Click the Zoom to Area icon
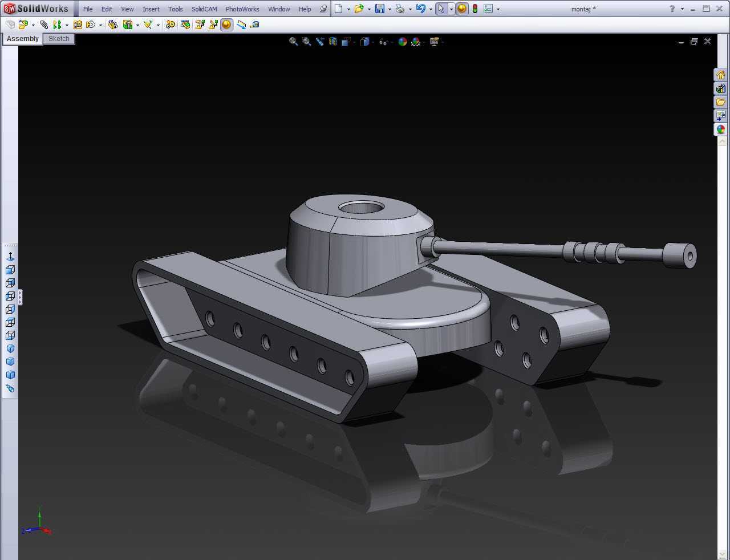 [x=307, y=42]
